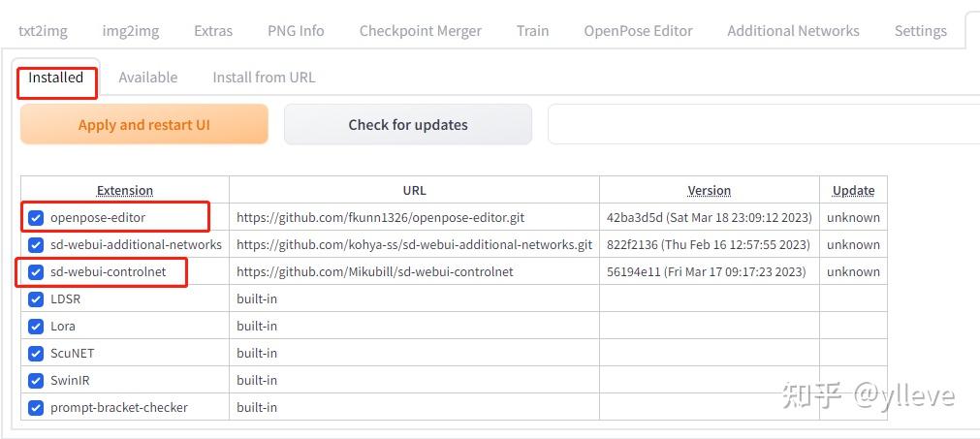Uncheck the prompt-bracket-checker checkbox
The width and height of the screenshot is (980, 439).
36,407
